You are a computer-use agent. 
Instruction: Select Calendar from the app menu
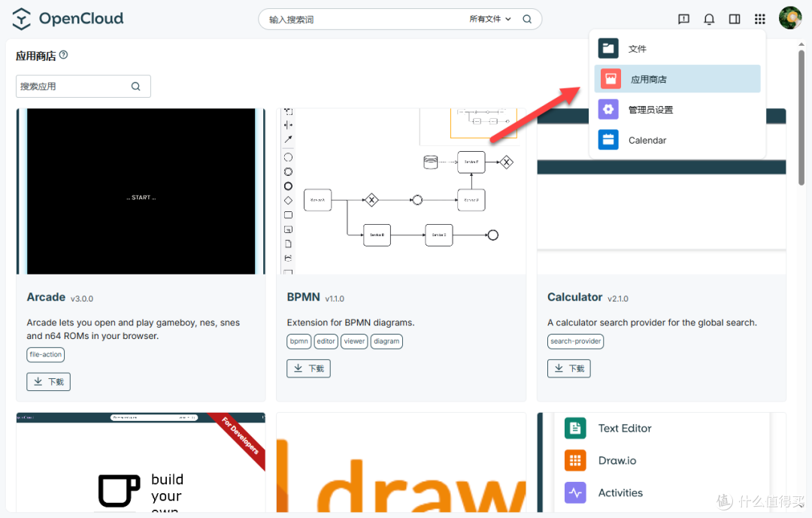677,140
